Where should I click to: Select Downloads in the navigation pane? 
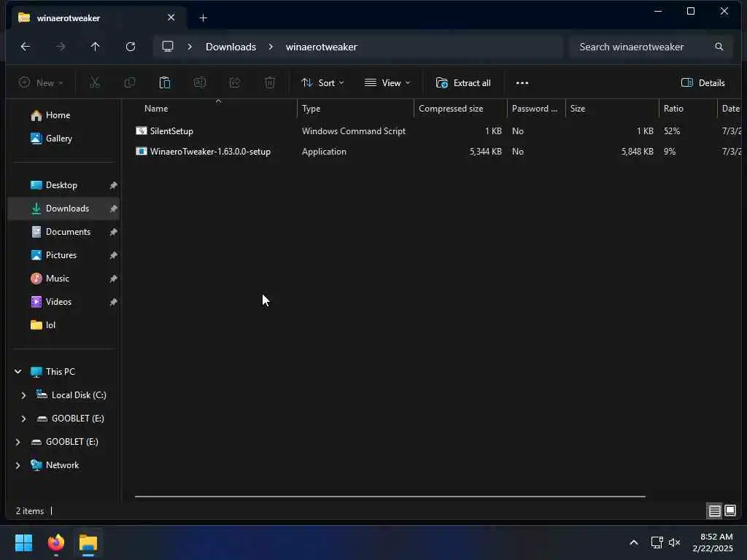[x=64, y=209]
